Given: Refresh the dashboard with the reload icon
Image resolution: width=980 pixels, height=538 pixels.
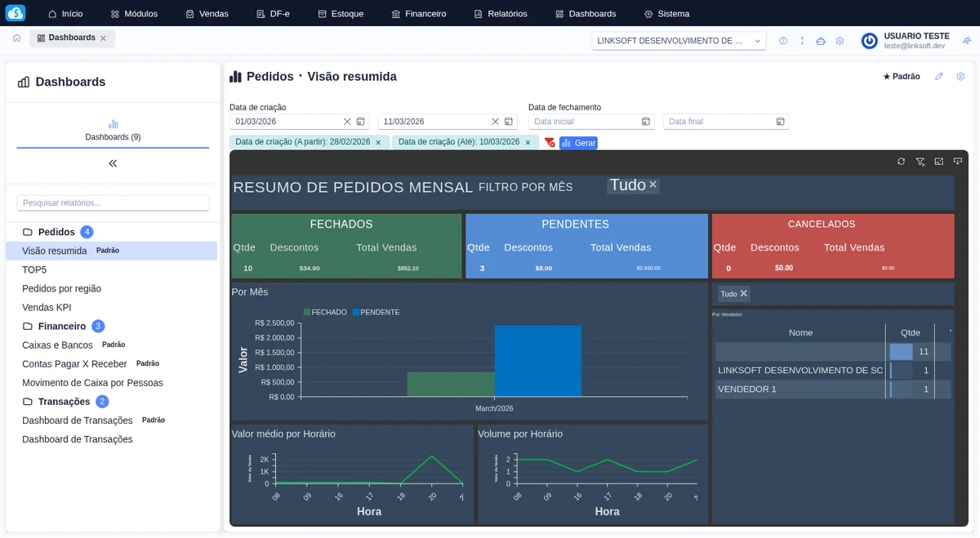Looking at the screenshot, I should click(x=901, y=161).
